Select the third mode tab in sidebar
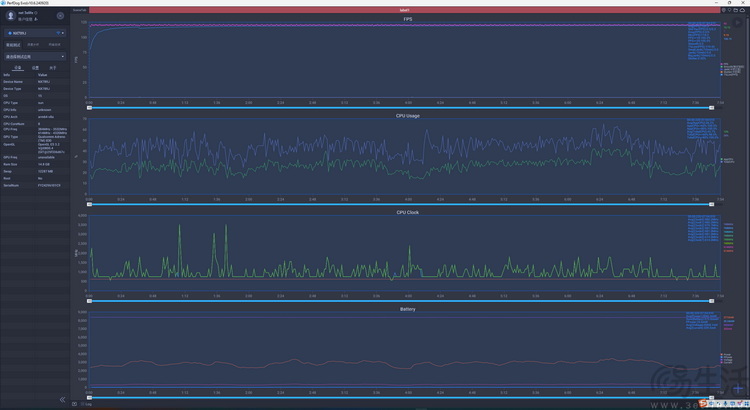 tap(54, 44)
